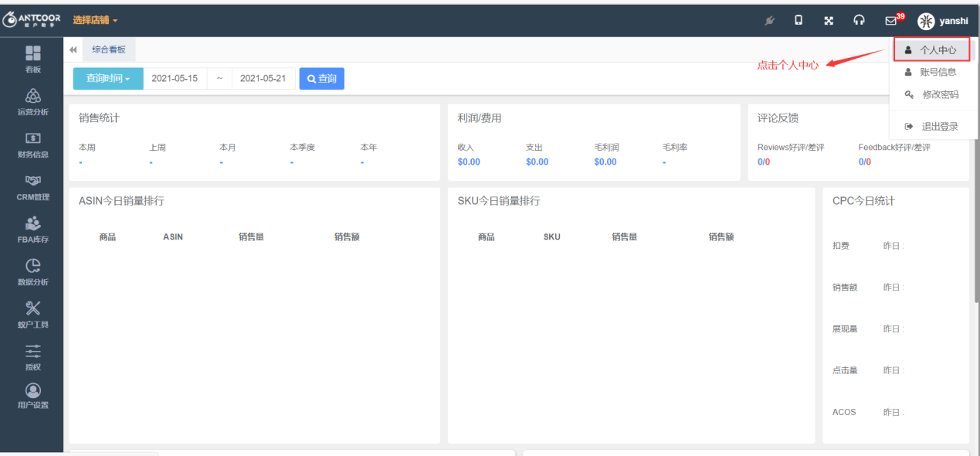Select 修改密码 from user menu
Viewport: 980px width, 456px height.
(x=931, y=94)
